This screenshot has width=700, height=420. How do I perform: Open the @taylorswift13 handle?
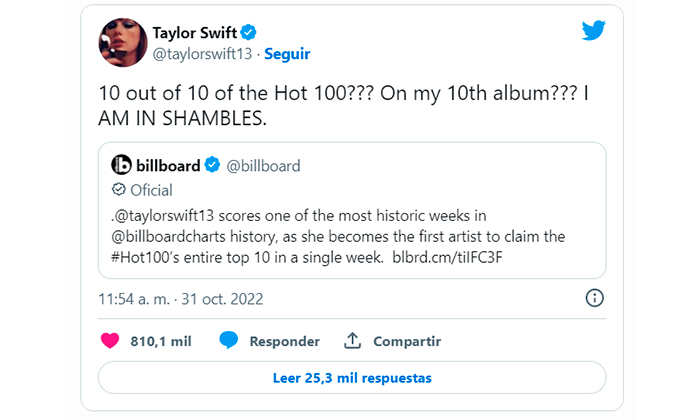tap(202, 54)
